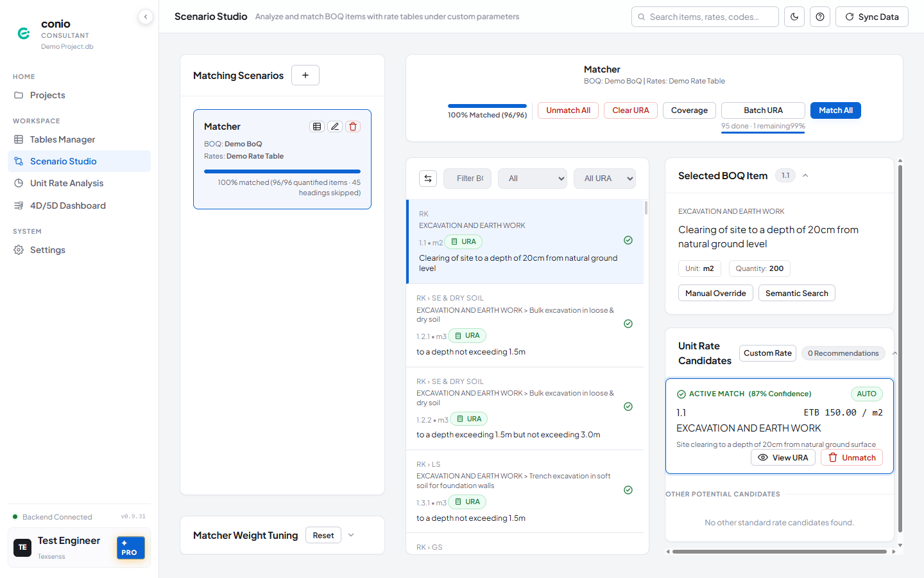
Task: Toggle dark mode moon icon
Action: pyautogui.click(x=794, y=17)
